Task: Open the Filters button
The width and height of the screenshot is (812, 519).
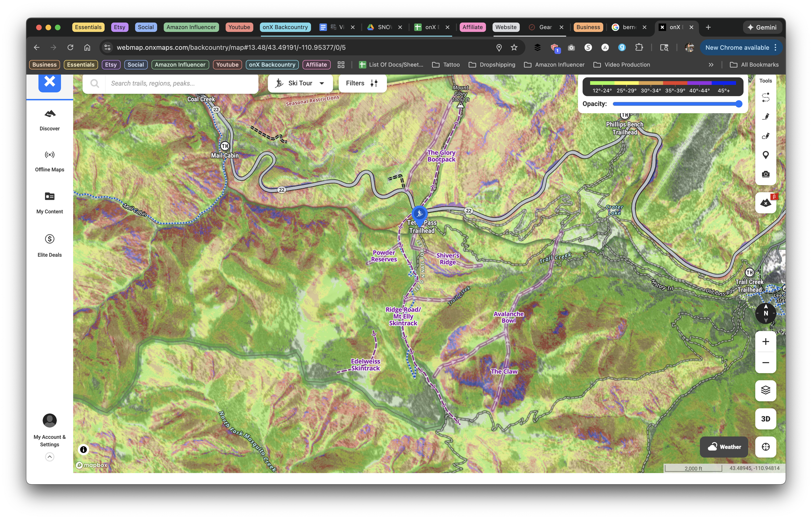Action: [362, 83]
